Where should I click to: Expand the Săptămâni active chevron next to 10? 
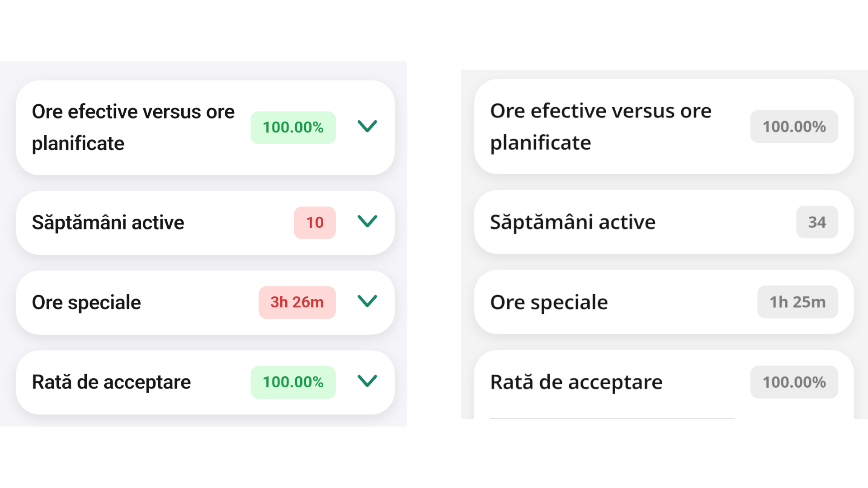pos(367,221)
